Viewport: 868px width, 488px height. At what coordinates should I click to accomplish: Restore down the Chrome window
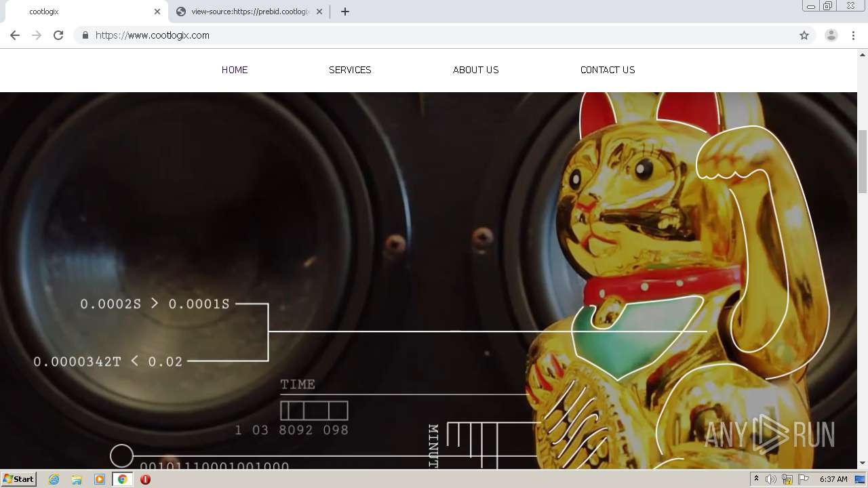tap(828, 6)
